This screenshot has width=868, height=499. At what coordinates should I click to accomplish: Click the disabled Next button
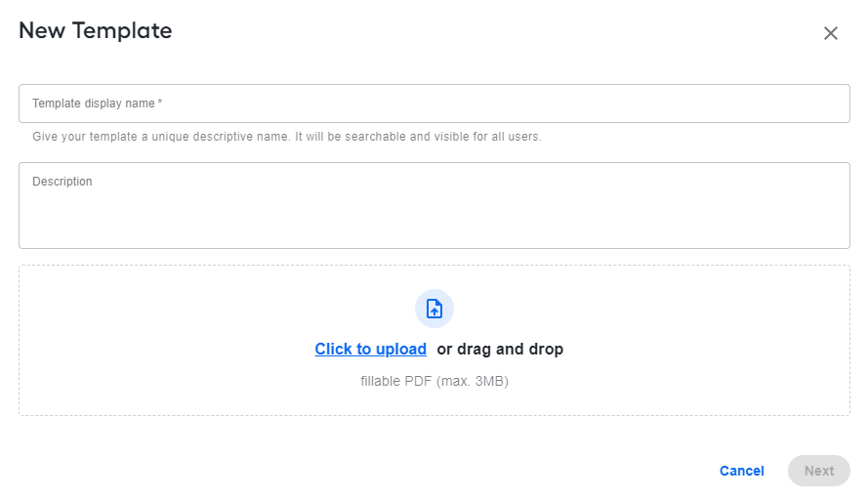pyautogui.click(x=819, y=471)
